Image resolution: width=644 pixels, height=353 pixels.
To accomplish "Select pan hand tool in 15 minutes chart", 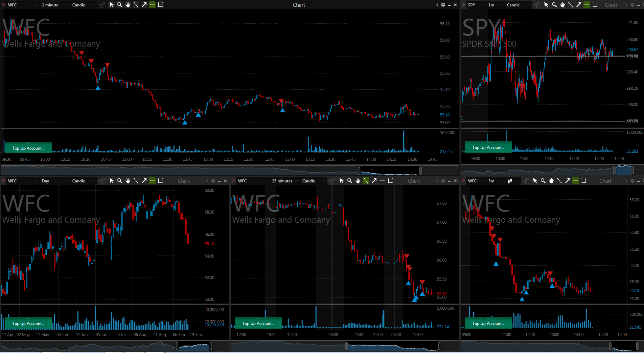I will point(358,181).
